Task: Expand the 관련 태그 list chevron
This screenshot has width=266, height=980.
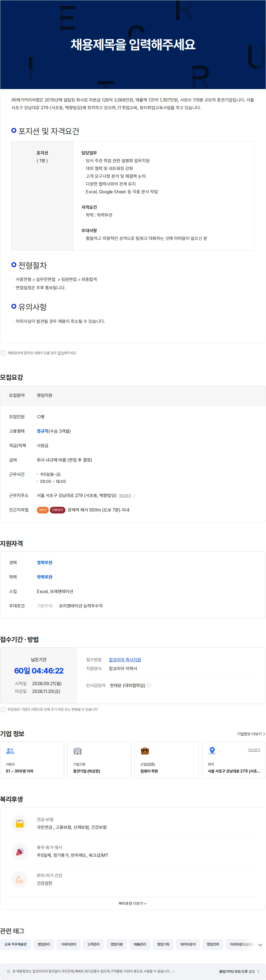Action: point(260,944)
